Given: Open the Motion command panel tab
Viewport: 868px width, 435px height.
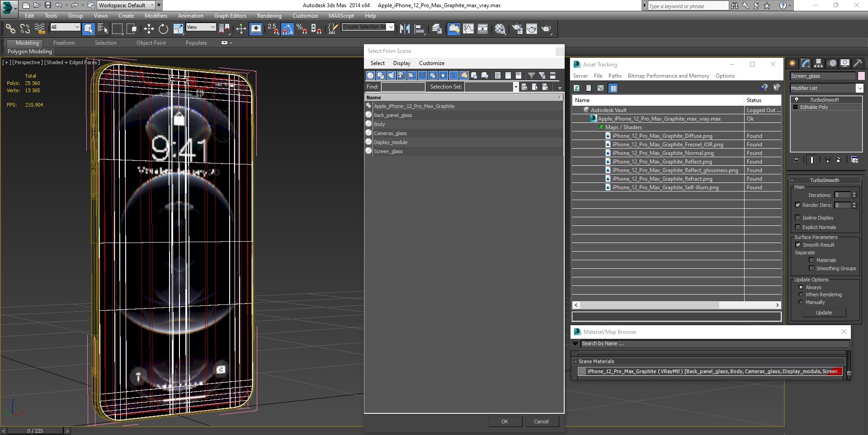Looking at the screenshot, I should click(x=832, y=63).
